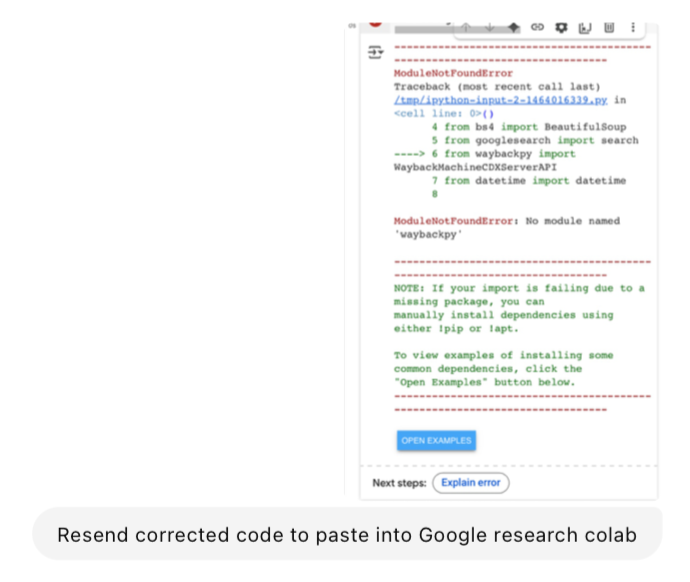690x582 pixels.
Task: Click the red run cell button
Action: pos(375,24)
